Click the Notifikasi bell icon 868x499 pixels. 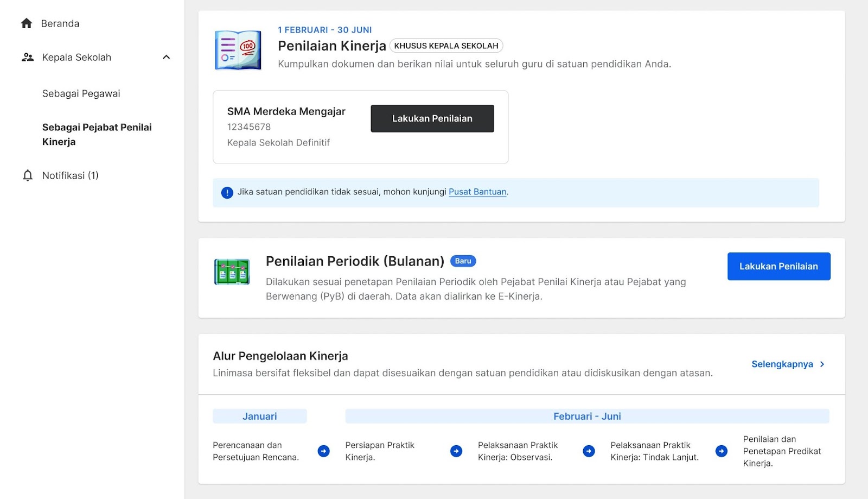28,175
